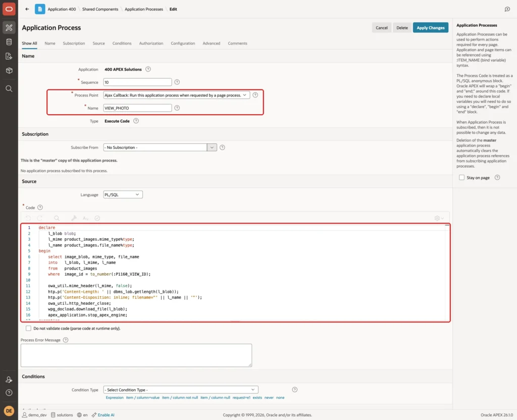This screenshot has height=420, width=517.
Task: Switch to the Advanced tab
Action: 212,43
